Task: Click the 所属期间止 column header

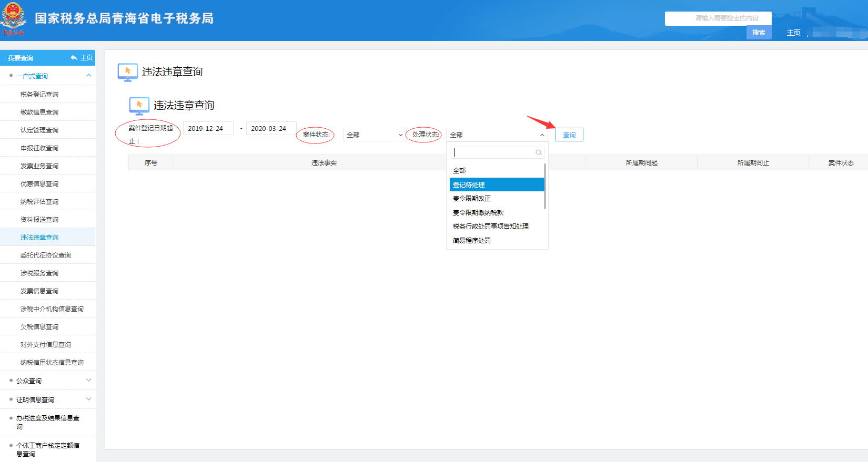Action: tap(753, 163)
